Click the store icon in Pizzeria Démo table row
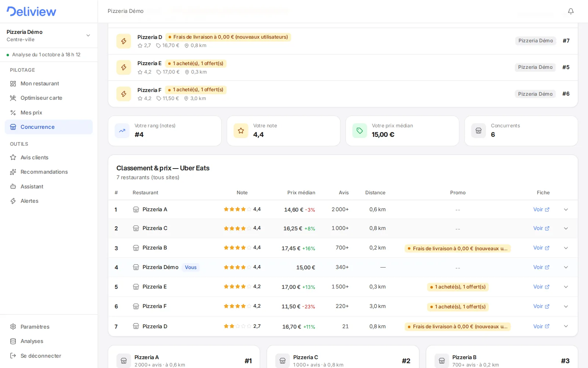588x368 pixels. 136,267
